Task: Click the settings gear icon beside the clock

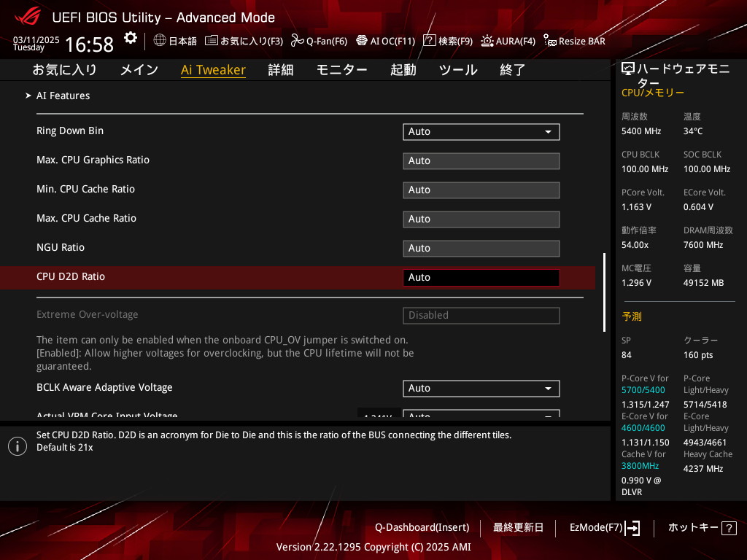Action: click(x=130, y=38)
